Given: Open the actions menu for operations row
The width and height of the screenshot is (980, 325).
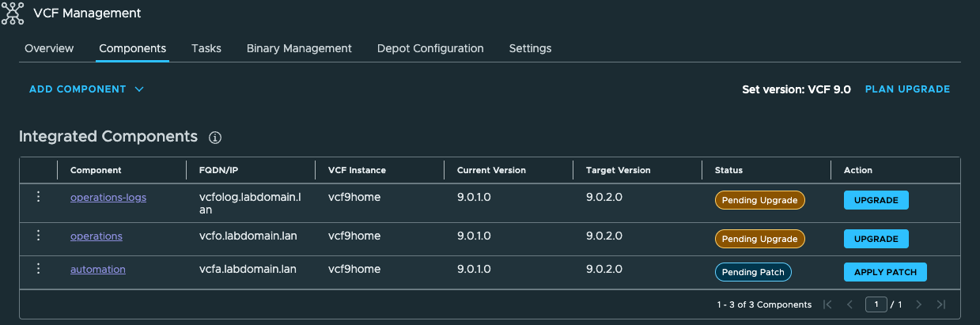Looking at the screenshot, I should point(38,236).
